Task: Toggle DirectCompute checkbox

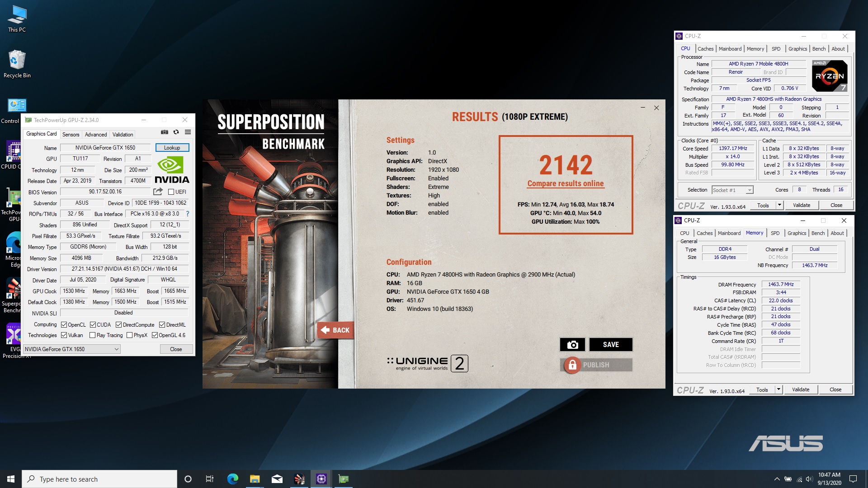Action: (x=119, y=325)
